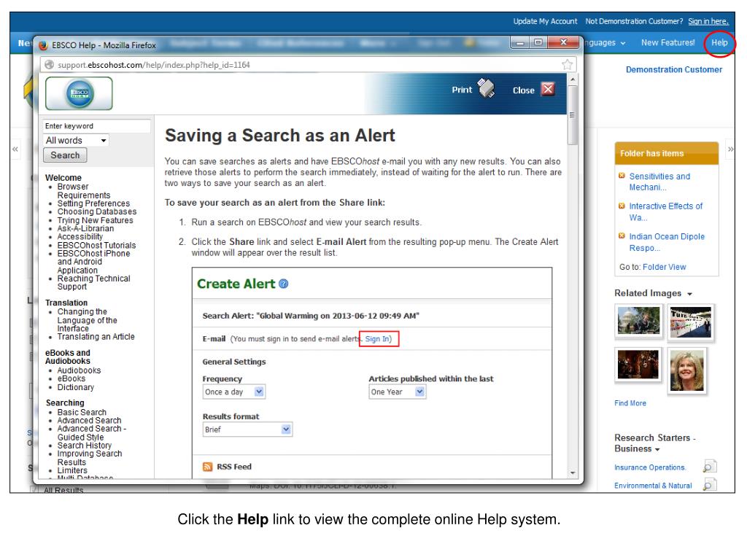Image resolution: width=747 pixels, height=560 pixels.
Task: Open Choosing Databases help topic
Action: [x=97, y=211]
